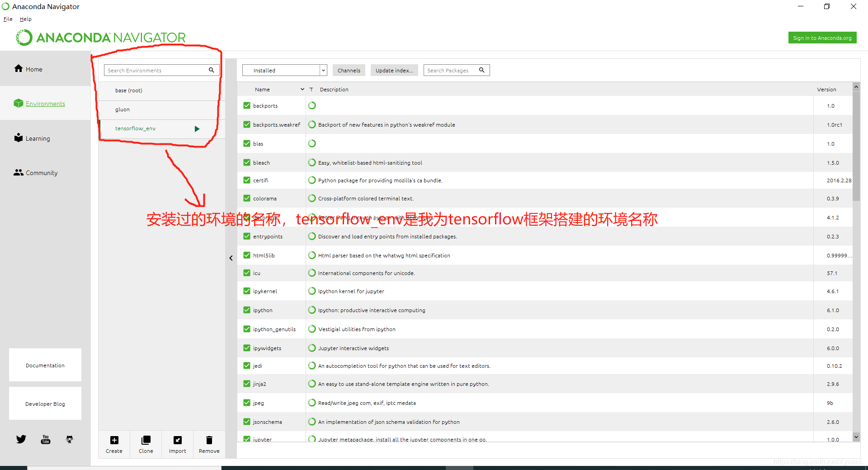Click Sign in to Anaconda.org
868x470 pixels.
tap(822, 38)
